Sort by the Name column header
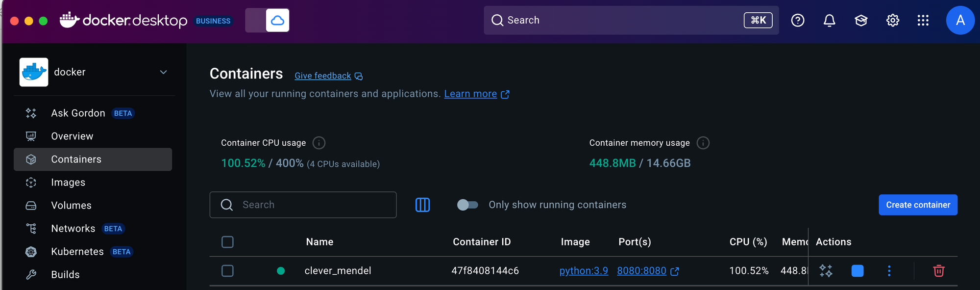The height and width of the screenshot is (290, 980). [x=319, y=242]
